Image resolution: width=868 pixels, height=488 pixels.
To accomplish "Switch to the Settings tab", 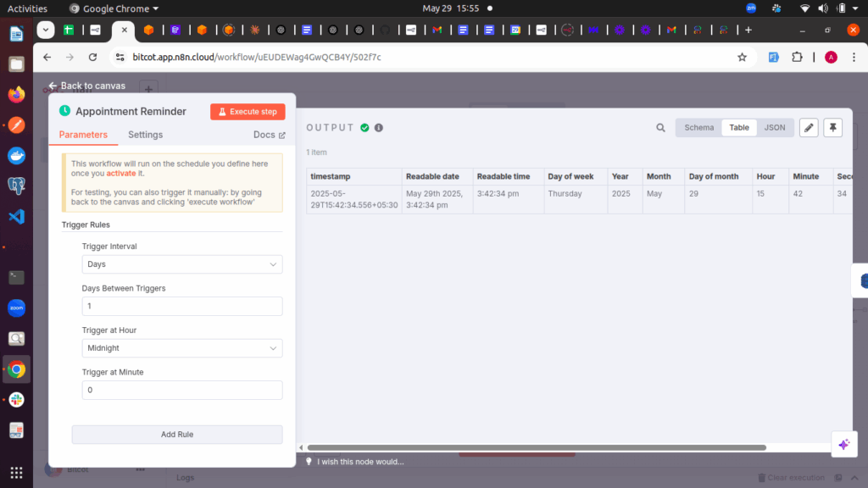I will (145, 135).
